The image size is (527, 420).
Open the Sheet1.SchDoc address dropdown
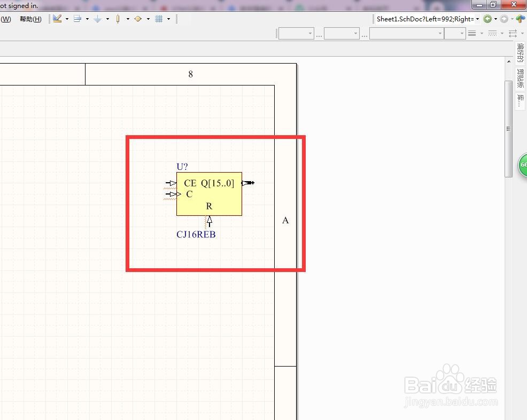coord(478,19)
